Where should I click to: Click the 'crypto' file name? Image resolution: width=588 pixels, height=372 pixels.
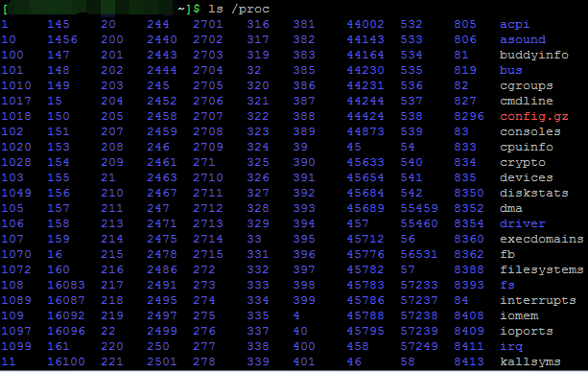pos(523,162)
